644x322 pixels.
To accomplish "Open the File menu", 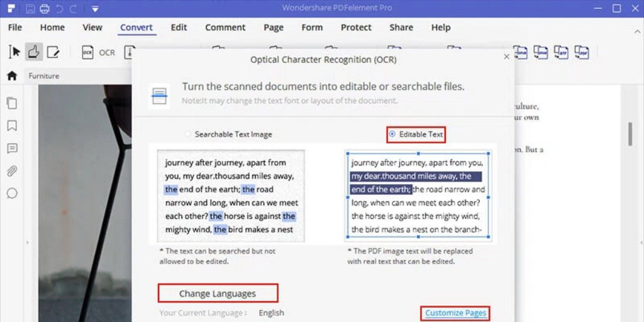I will (15, 28).
